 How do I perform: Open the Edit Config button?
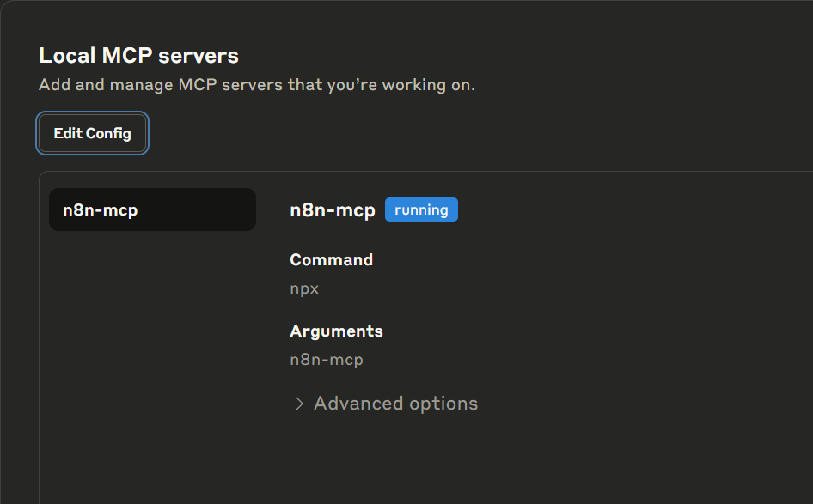(x=92, y=133)
